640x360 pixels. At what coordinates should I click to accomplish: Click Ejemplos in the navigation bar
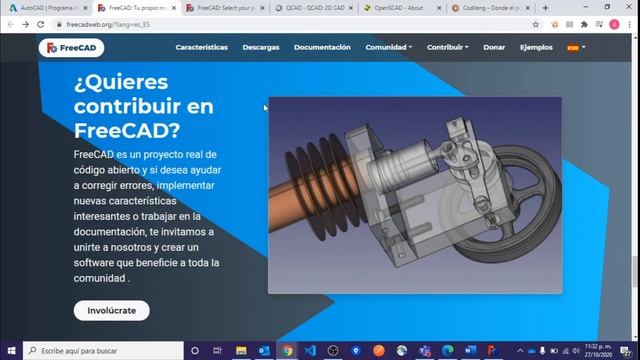536,47
